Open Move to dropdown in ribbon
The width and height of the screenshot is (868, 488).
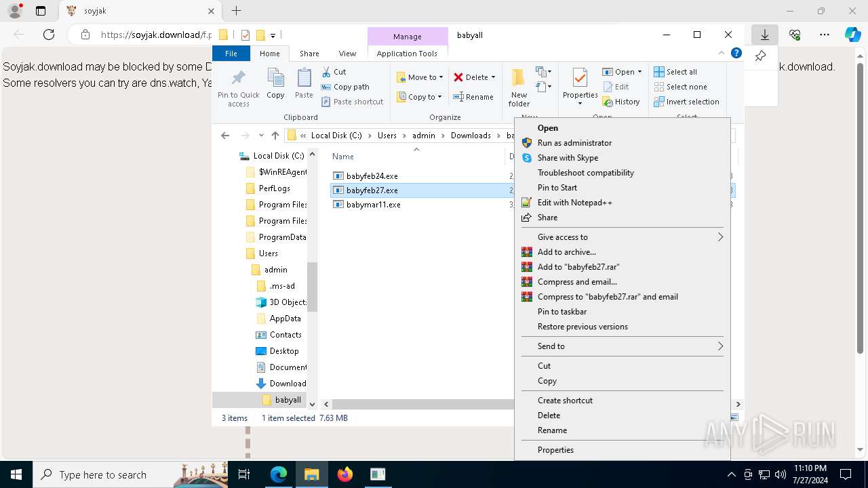pyautogui.click(x=420, y=77)
